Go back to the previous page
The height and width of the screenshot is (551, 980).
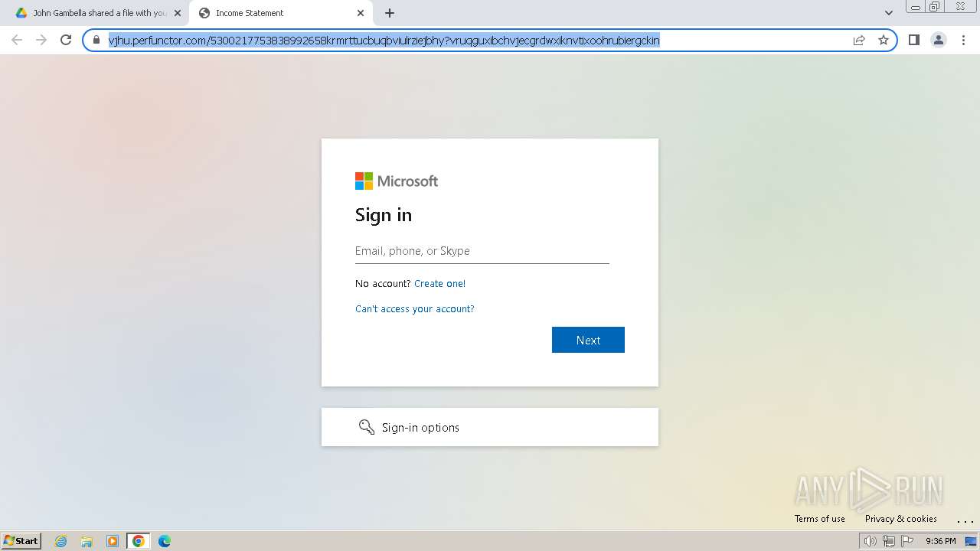point(17,40)
